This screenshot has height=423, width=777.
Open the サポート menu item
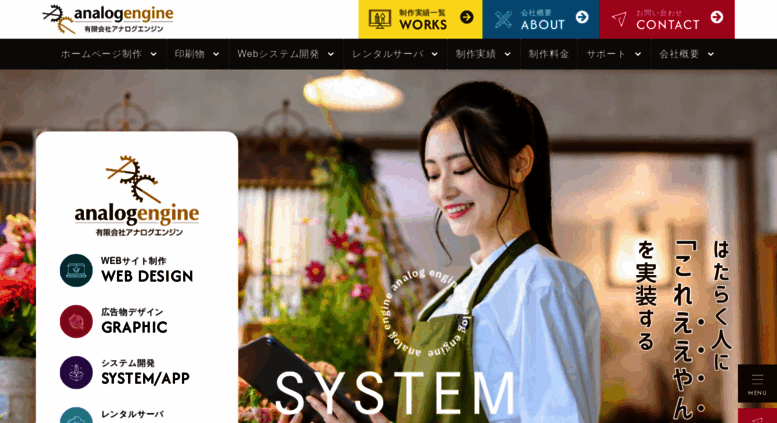(x=606, y=54)
